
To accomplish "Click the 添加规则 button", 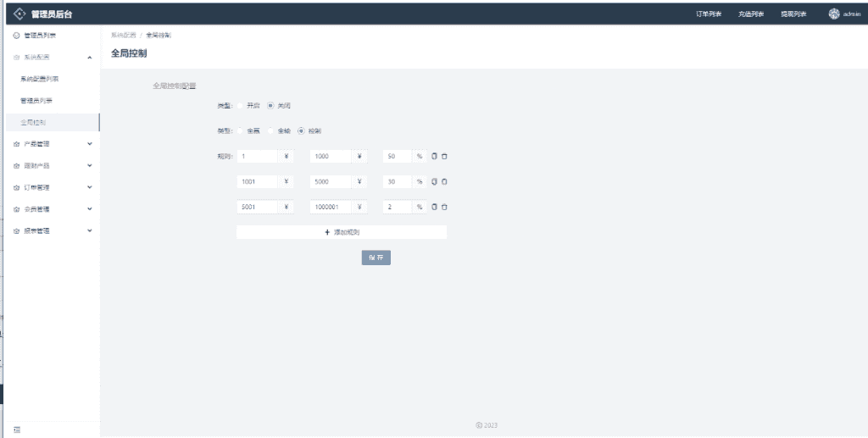I will click(342, 232).
